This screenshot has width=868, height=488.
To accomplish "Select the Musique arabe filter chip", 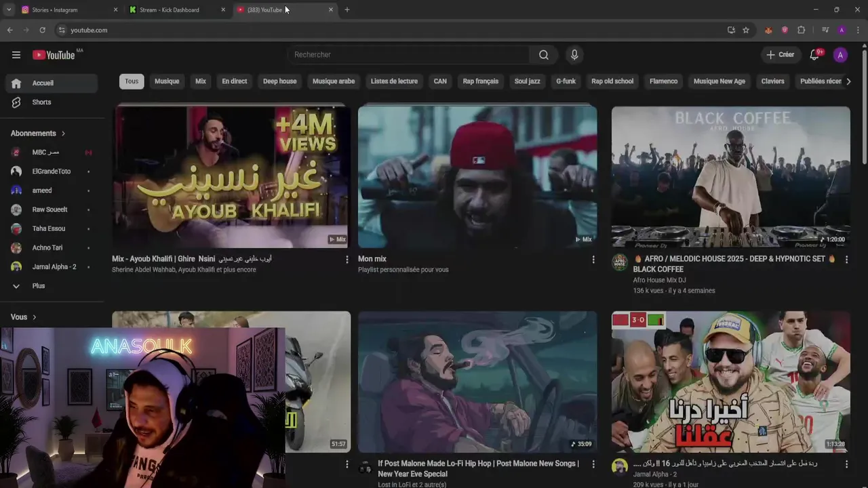I will pyautogui.click(x=334, y=81).
